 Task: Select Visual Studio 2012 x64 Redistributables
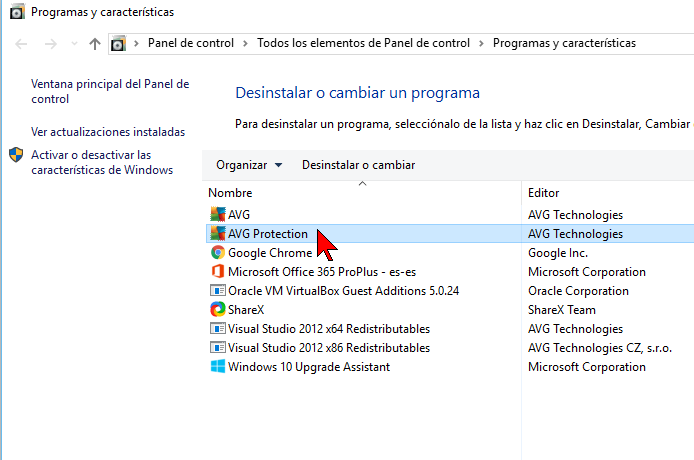(329, 329)
